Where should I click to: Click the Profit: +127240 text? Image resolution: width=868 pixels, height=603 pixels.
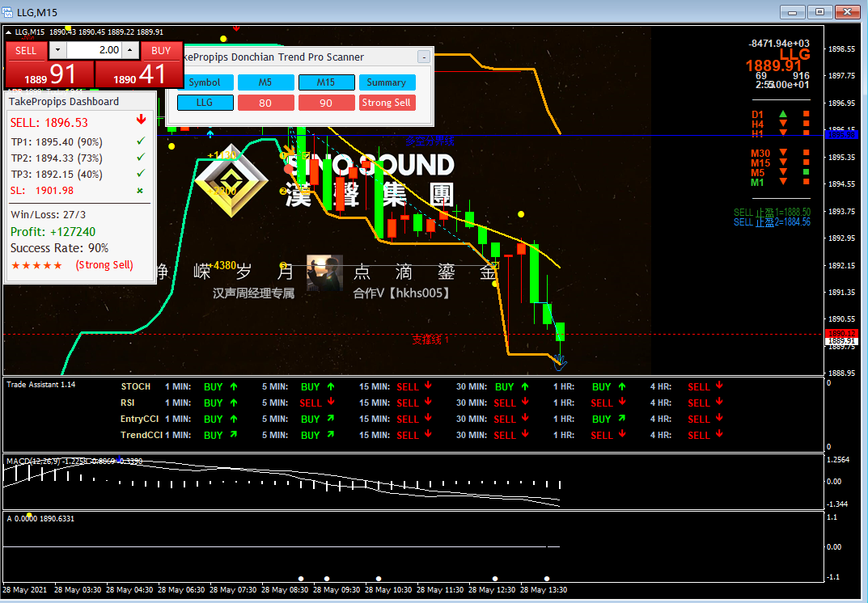click(x=53, y=232)
